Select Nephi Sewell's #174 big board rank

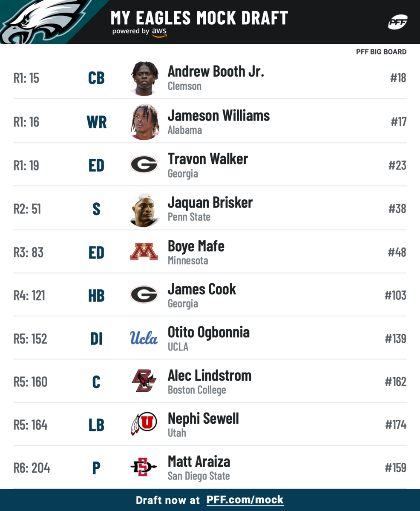coord(395,425)
